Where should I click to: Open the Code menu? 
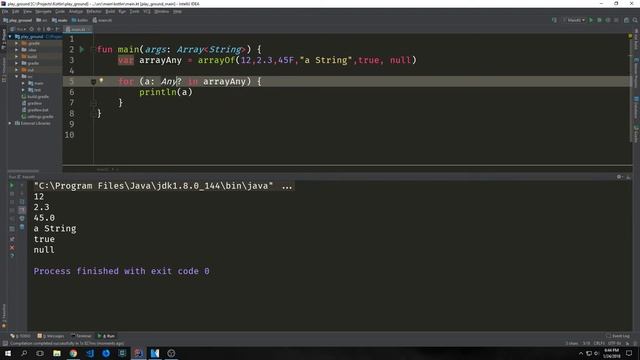click(x=60, y=11)
